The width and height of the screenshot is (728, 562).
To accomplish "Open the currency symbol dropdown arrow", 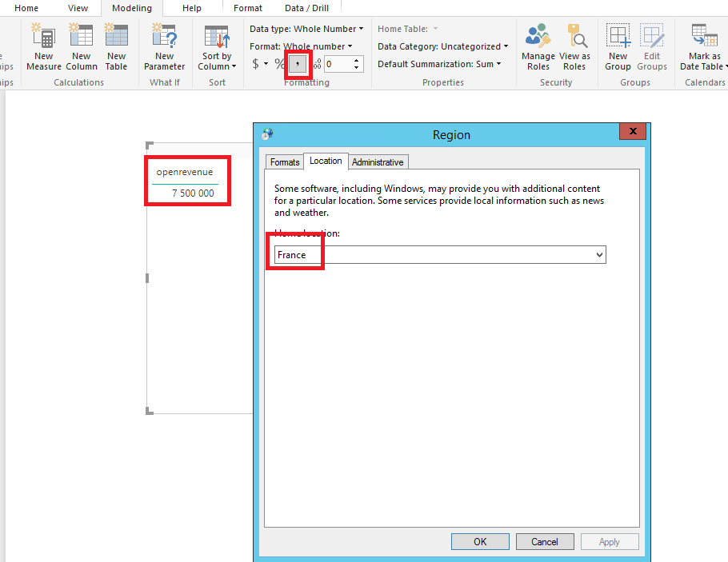I will tap(266, 64).
